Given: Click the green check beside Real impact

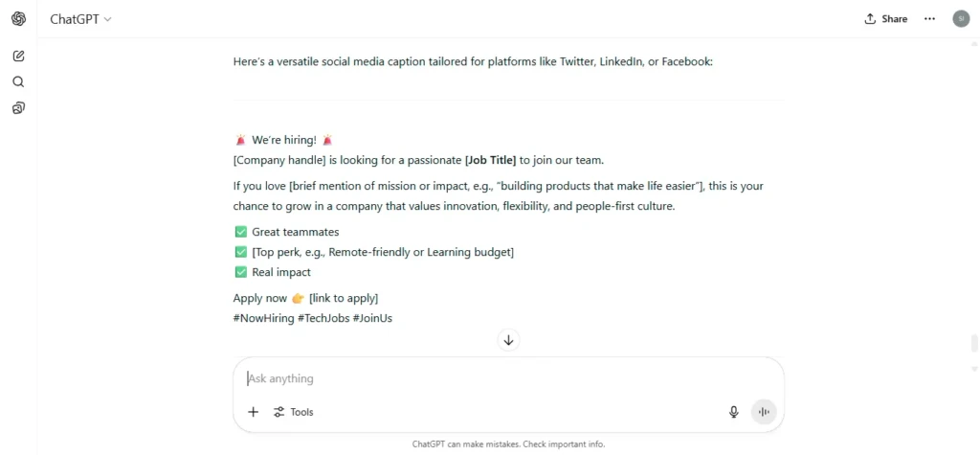Looking at the screenshot, I should click(x=240, y=272).
